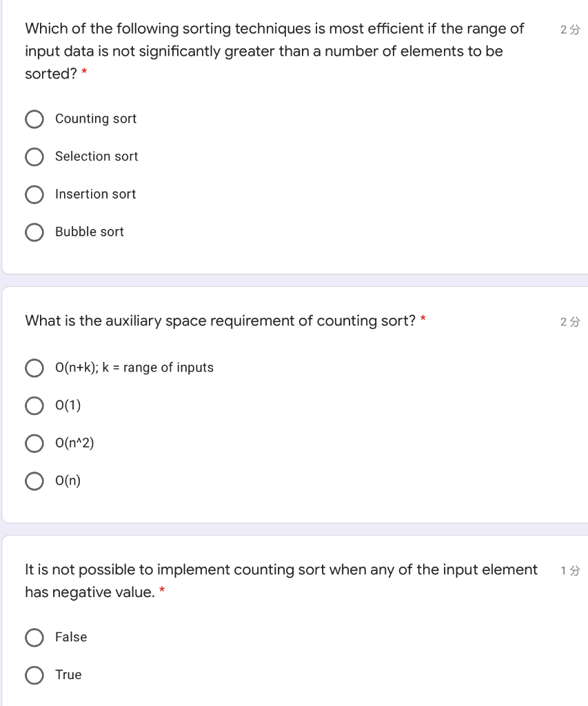Click the negative value counting sort statement
The image size is (588, 706).
(x=281, y=581)
